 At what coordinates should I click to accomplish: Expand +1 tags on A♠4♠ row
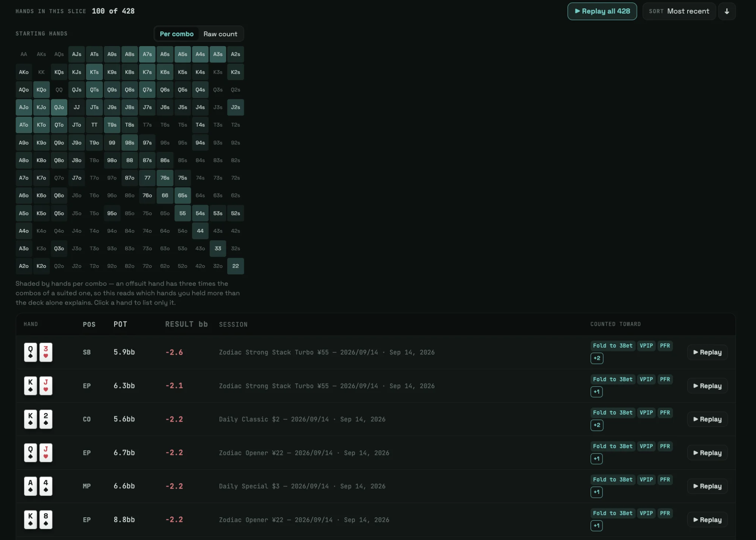(x=596, y=492)
